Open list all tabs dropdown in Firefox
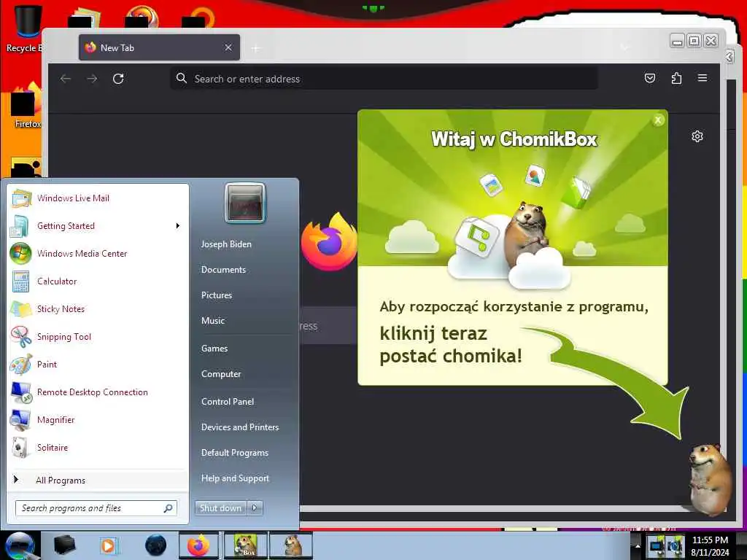The width and height of the screenshot is (747, 560). (x=624, y=47)
